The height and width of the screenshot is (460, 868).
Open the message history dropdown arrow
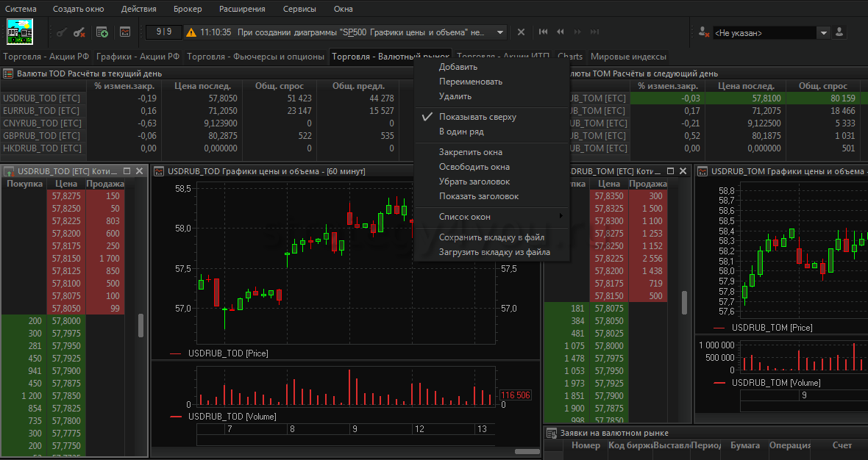pos(500,32)
